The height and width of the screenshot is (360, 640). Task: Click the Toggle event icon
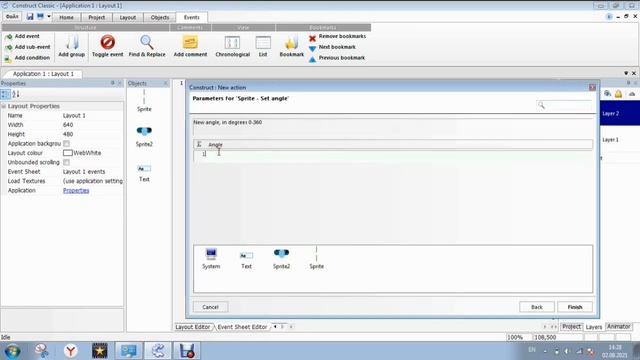pos(107,42)
